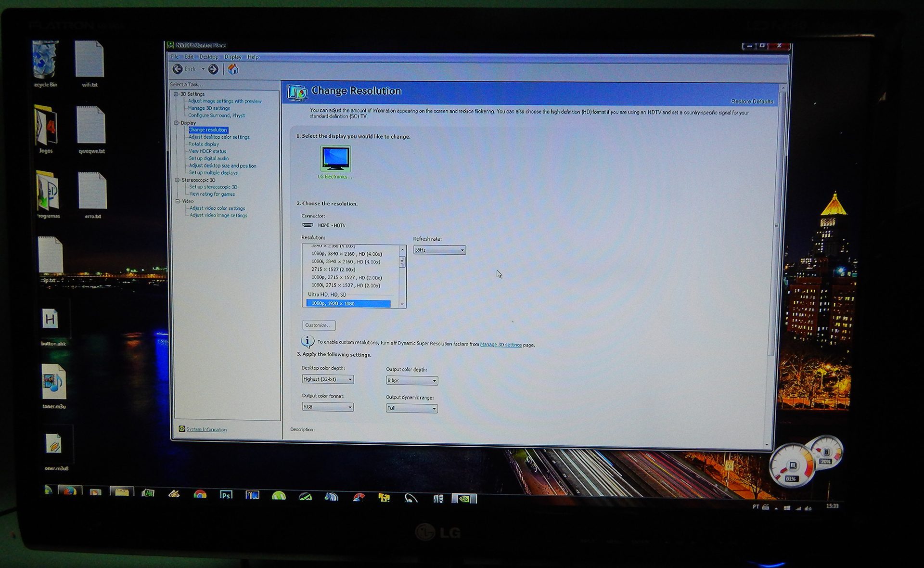Select Adjust desktop size and position
Image resolution: width=924 pixels, height=568 pixels.
click(x=223, y=166)
